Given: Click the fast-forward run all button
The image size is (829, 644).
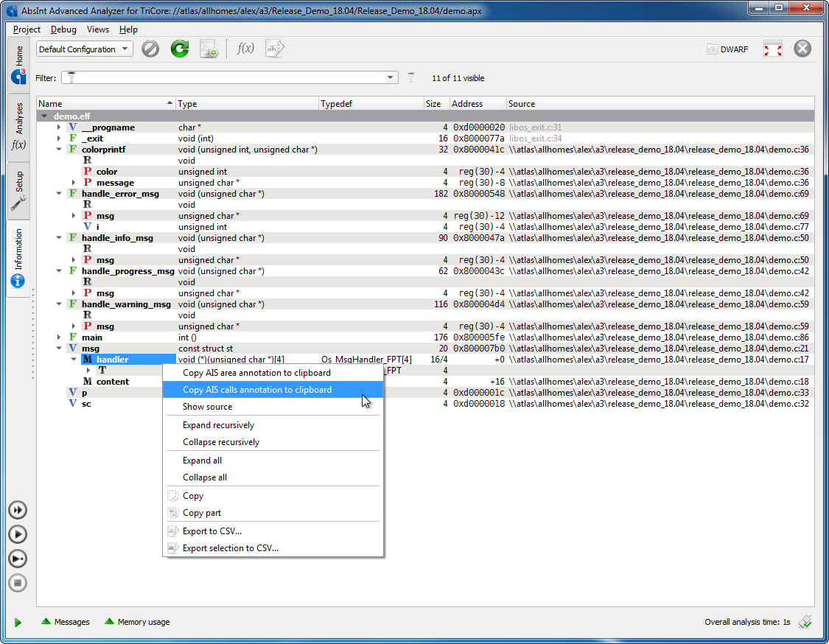Looking at the screenshot, I should tap(18, 510).
